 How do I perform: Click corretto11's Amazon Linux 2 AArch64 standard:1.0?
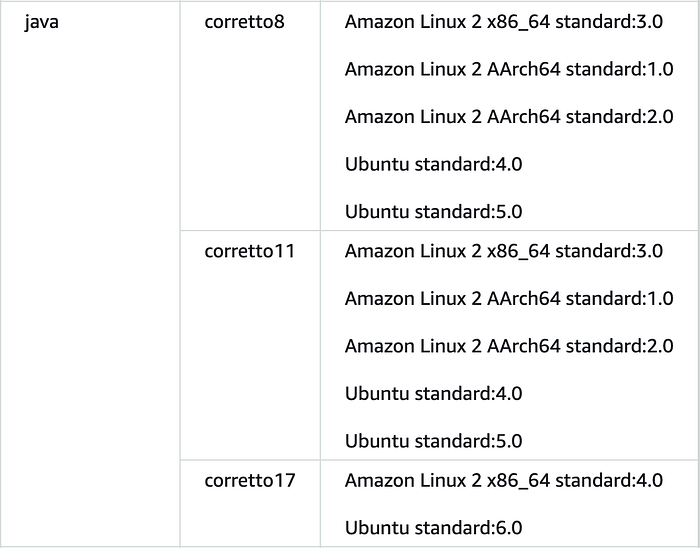pos(509,298)
